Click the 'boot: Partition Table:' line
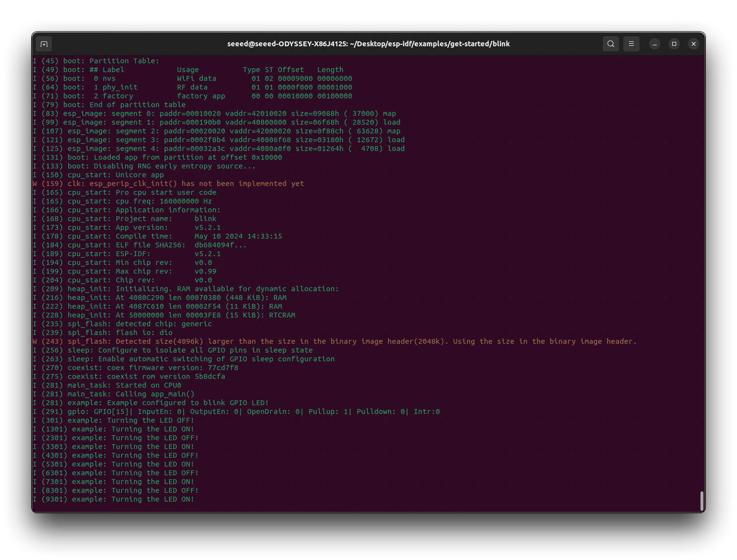Viewport: 737px width, 560px height. click(x=96, y=61)
